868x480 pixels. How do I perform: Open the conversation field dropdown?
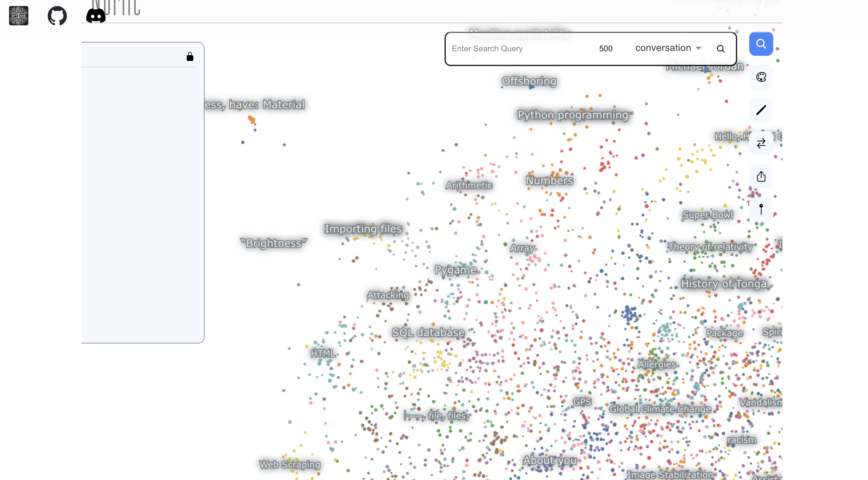pyautogui.click(x=668, y=48)
